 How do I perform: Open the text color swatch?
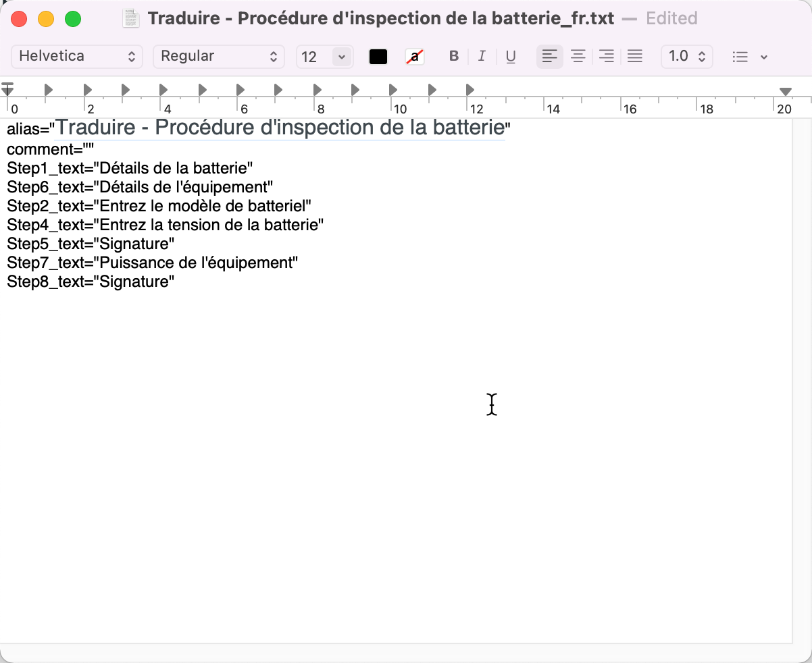coord(378,56)
